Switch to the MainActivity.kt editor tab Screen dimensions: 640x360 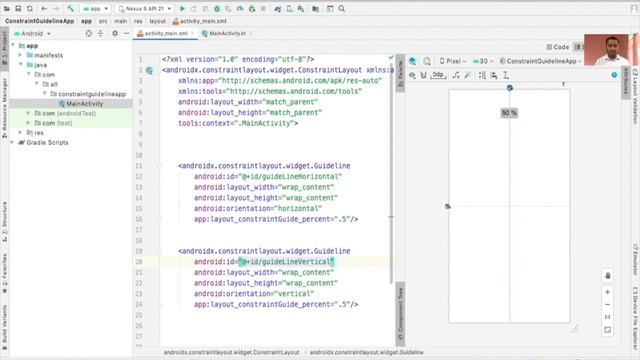[x=227, y=33]
